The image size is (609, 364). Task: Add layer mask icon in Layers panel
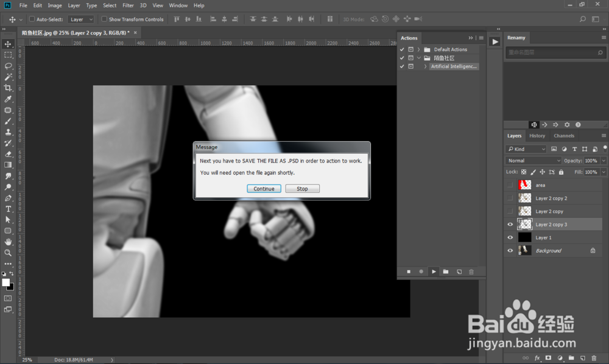pyautogui.click(x=548, y=358)
